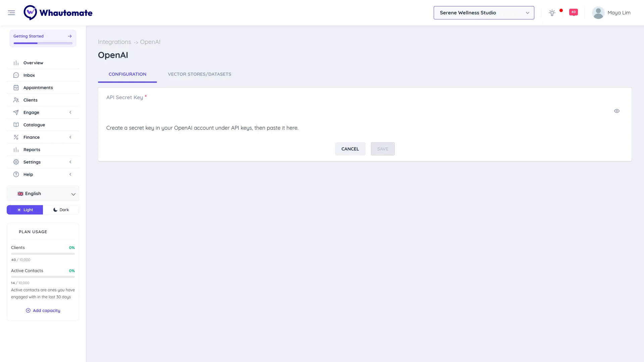Image resolution: width=644 pixels, height=362 pixels.
Task: Open Appointments from the sidebar
Action: click(x=43, y=87)
